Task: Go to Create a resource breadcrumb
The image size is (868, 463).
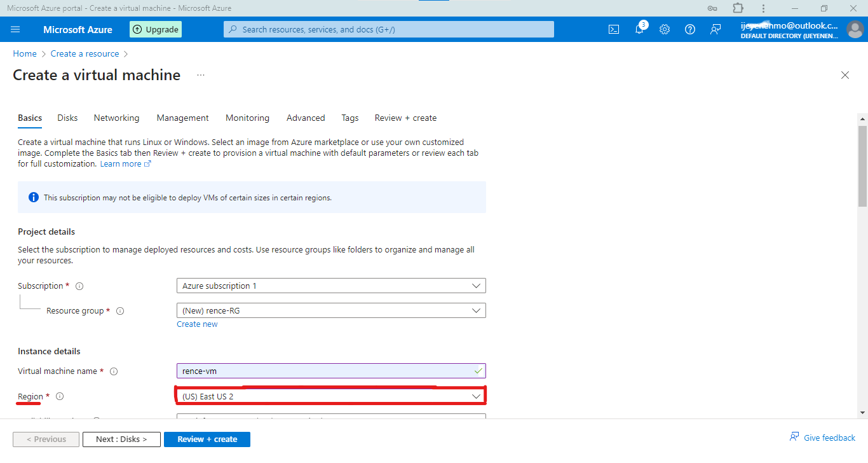Action: click(85, 54)
